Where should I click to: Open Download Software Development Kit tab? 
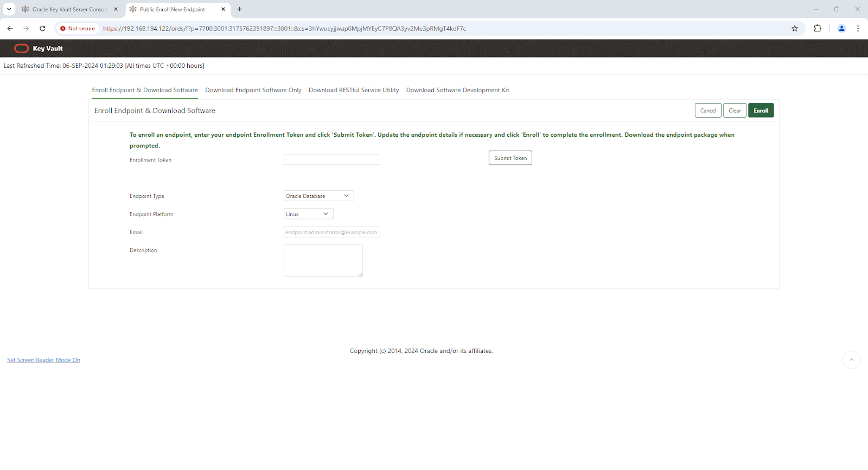457,91
